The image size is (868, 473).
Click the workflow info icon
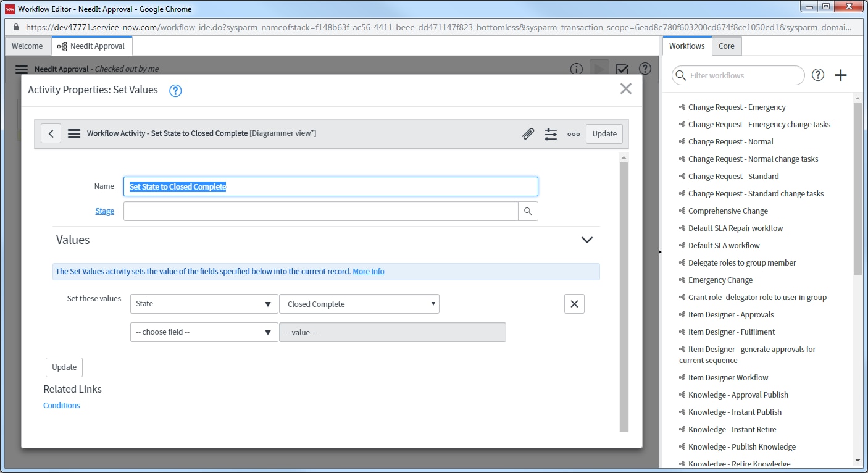(576, 69)
